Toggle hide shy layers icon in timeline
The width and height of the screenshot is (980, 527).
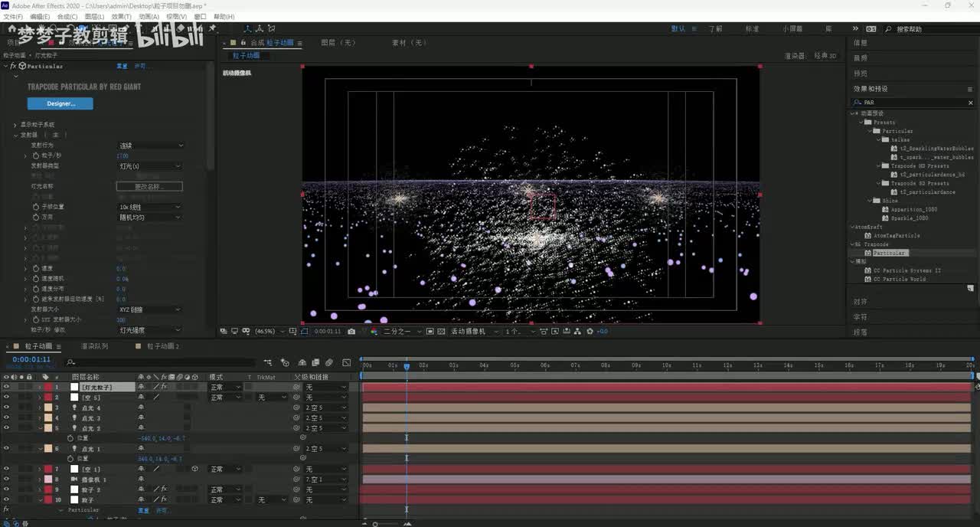tap(302, 362)
